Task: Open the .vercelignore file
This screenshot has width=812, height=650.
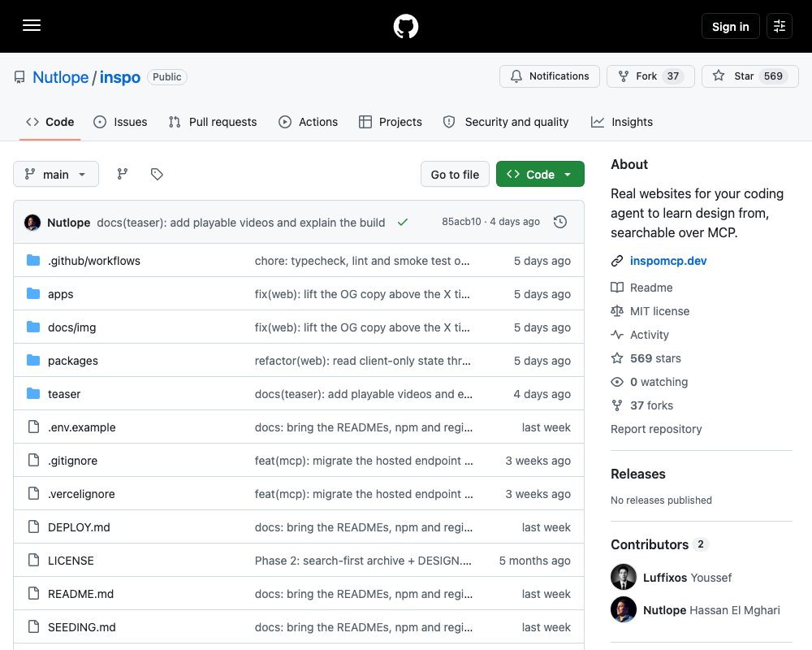Action: (x=81, y=493)
